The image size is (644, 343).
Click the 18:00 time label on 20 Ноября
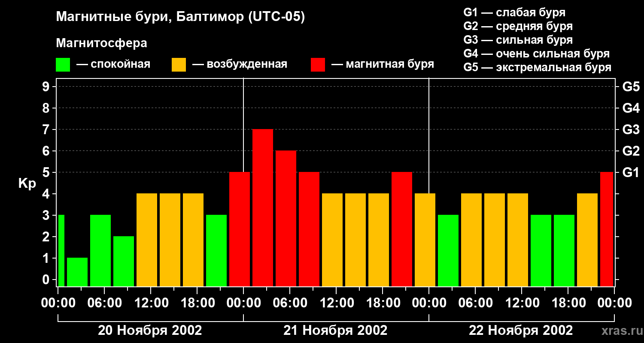pyautogui.click(x=197, y=303)
